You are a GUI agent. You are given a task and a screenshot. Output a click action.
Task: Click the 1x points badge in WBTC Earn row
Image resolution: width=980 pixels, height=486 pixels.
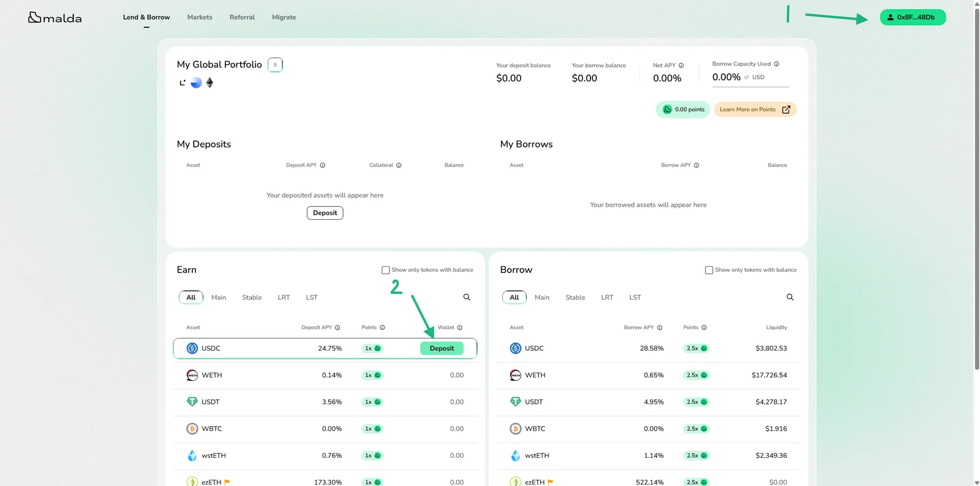pos(372,428)
